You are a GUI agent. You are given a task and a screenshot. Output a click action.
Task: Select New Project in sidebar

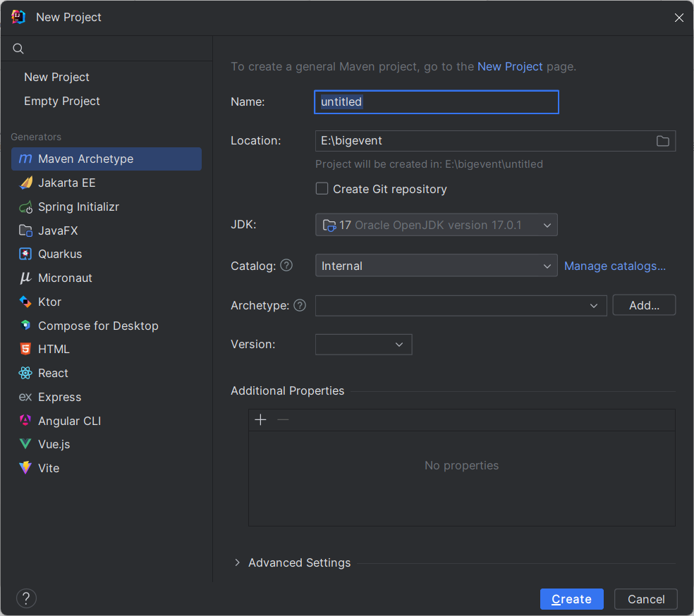tap(56, 77)
